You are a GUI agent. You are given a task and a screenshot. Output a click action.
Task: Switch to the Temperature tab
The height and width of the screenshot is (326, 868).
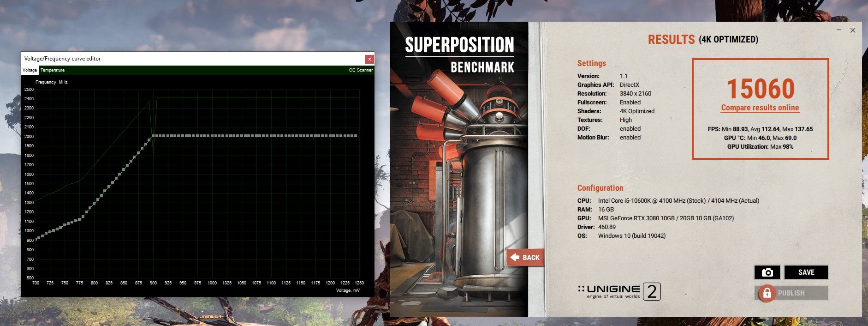tap(53, 70)
